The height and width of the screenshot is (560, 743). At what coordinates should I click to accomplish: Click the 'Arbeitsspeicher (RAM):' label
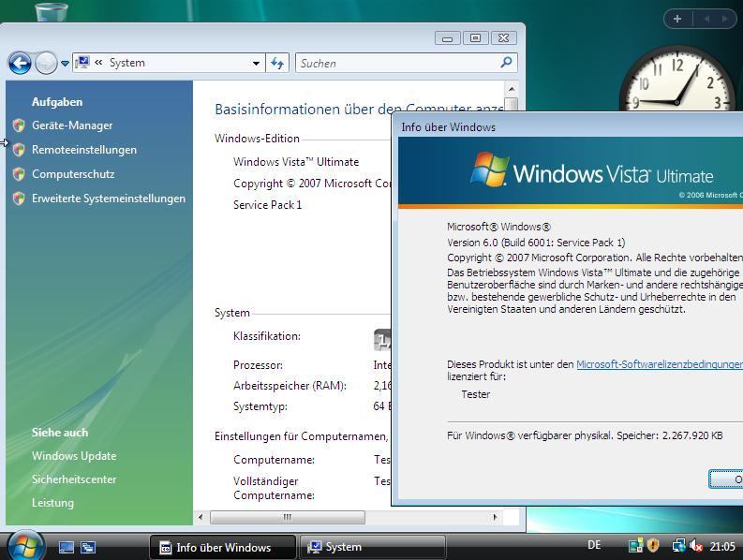coord(290,386)
